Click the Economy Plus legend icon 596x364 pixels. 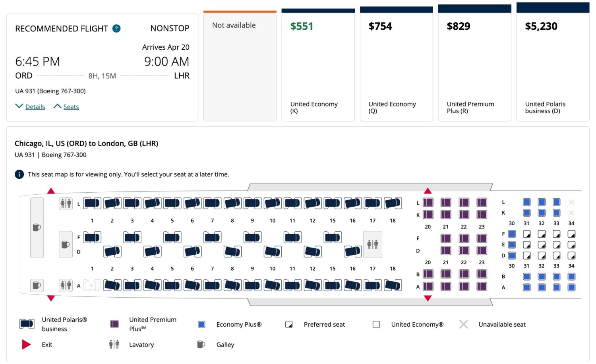pos(201,324)
